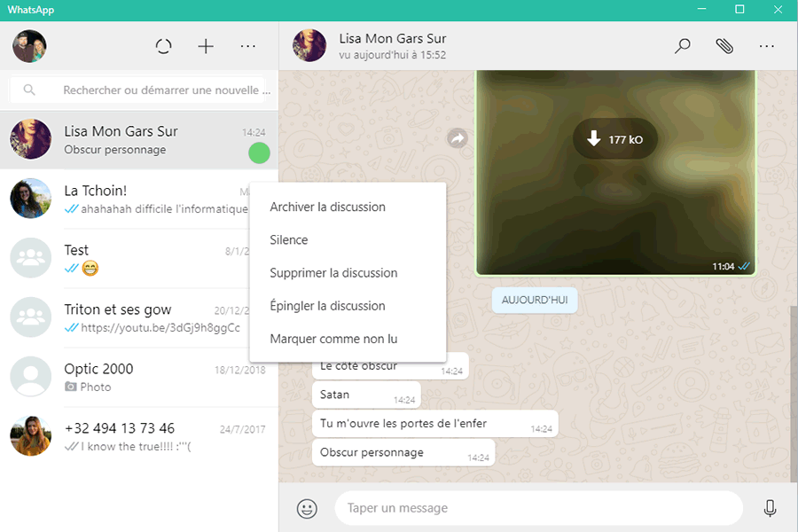The image size is (798, 532).
Task: Start a new chat with plus icon
Action: click(x=206, y=47)
